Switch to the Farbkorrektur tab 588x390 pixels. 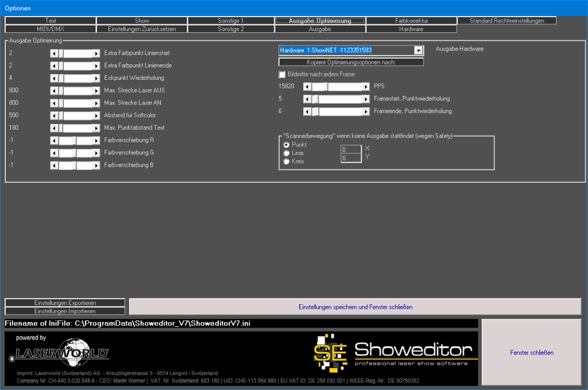tap(411, 21)
